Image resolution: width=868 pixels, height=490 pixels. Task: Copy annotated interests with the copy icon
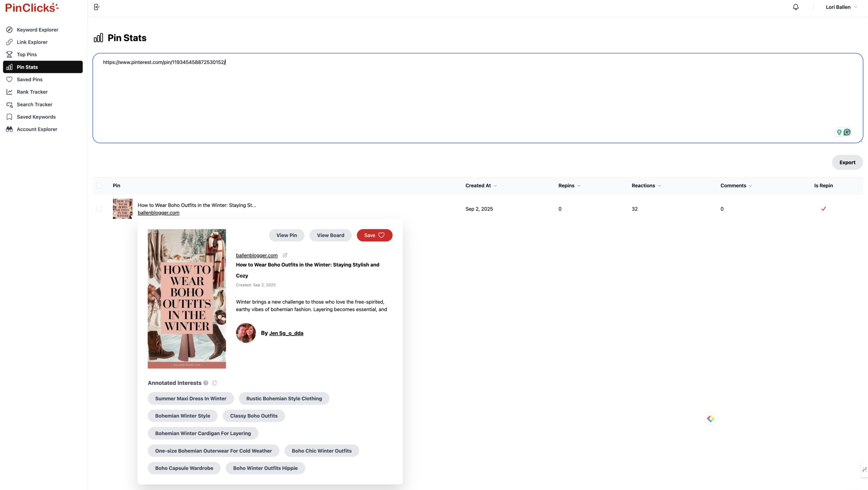214,383
